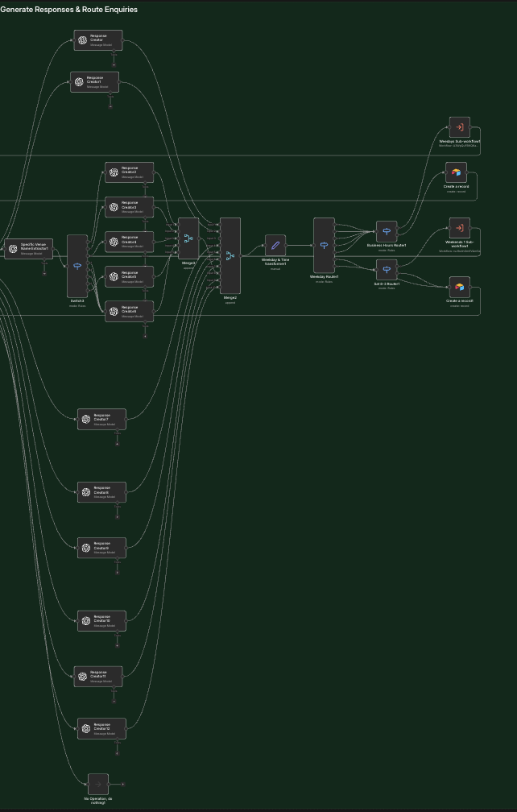Select the Weekday Router1 node
This screenshot has width=517, height=812.
(x=324, y=245)
